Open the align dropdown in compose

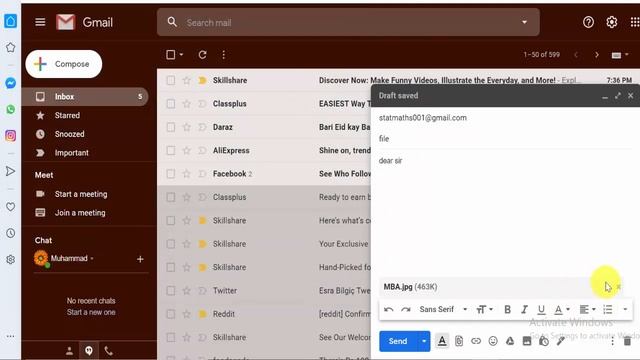pyautogui.click(x=588, y=310)
